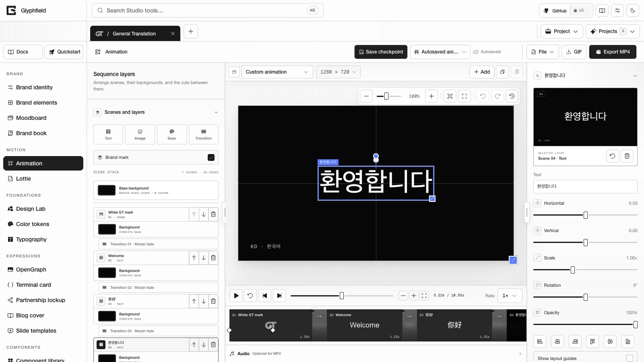The width and height of the screenshot is (644, 362).
Task: Click the play button in playback controls
Action: 236,296
